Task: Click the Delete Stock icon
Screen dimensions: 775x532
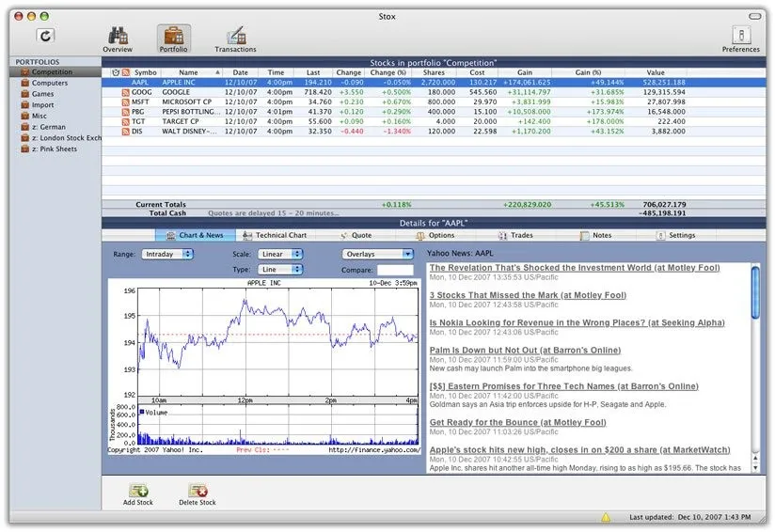Action: pos(197,491)
